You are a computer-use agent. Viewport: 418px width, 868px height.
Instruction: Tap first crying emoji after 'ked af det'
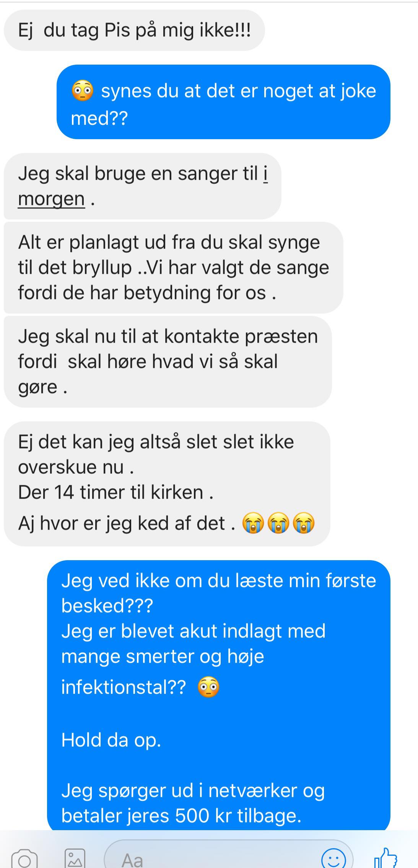click(253, 523)
